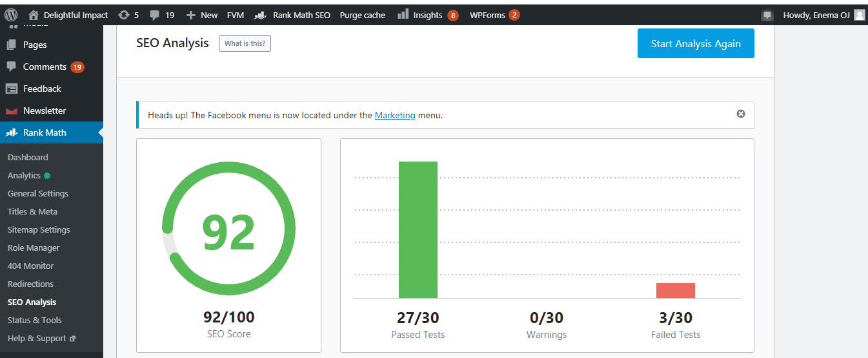Click the plus New icon
This screenshot has height=358, width=868.
pyautogui.click(x=190, y=15)
